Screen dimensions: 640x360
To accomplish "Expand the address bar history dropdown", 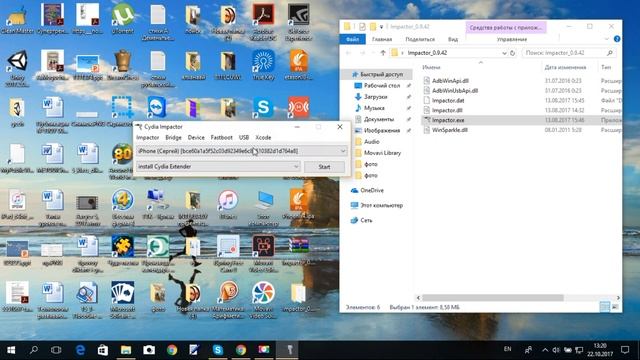I will (504, 53).
